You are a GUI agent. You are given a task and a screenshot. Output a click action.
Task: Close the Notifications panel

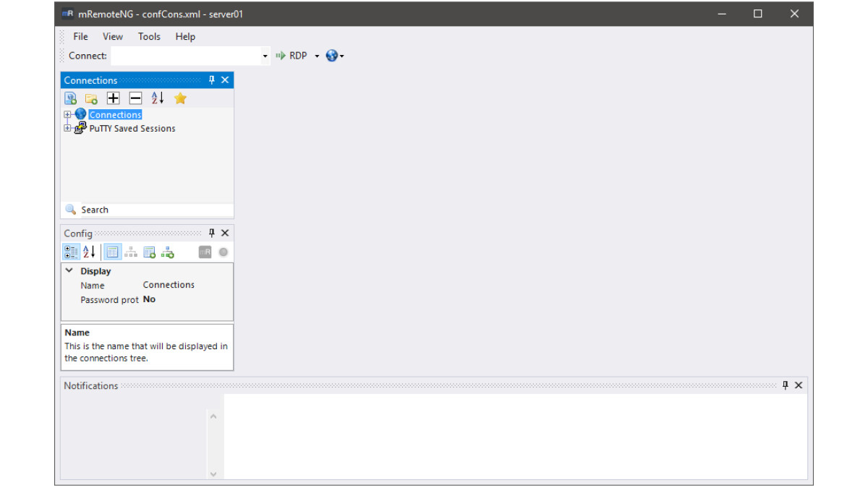(799, 385)
